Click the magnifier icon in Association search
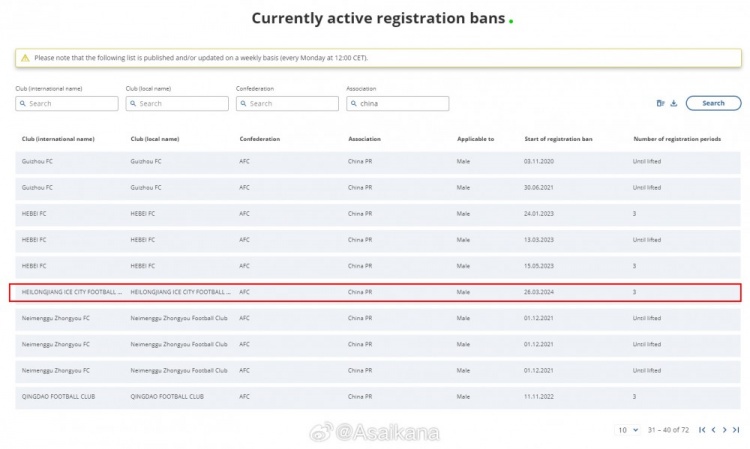 354,103
